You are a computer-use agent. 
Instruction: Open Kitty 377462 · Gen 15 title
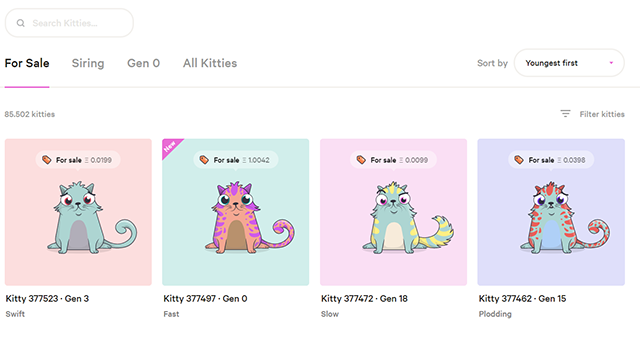point(522,299)
